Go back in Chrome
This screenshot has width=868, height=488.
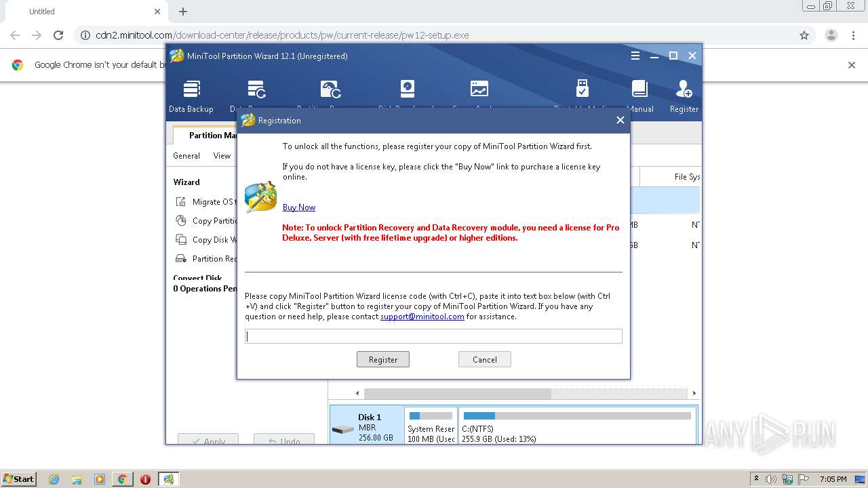[15, 35]
